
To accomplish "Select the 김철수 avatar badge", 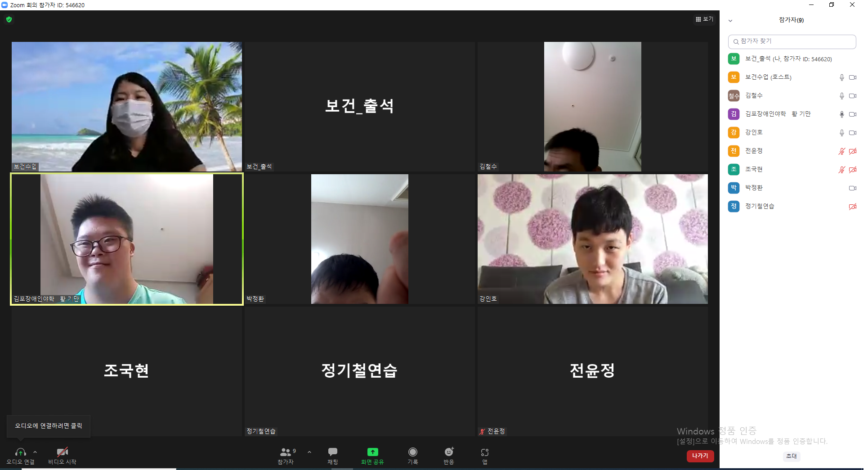I will (734, 95).
